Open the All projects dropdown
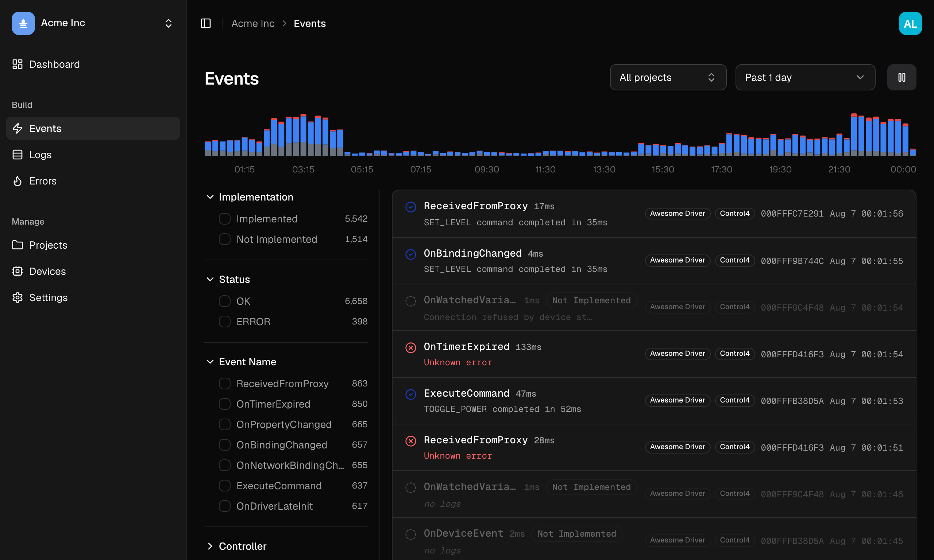Screen dimensions: 934x560 click(x=668, y=77)
